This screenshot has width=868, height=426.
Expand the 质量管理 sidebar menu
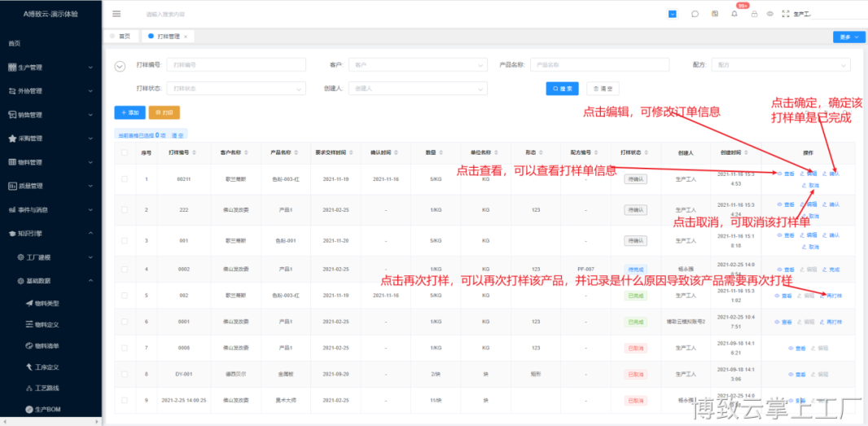click(51, 187)
